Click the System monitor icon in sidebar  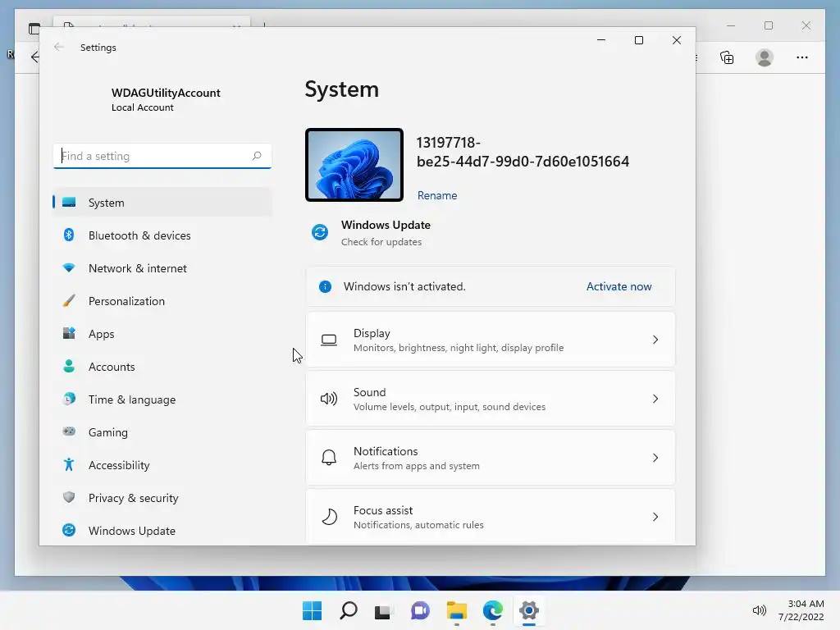69,203
